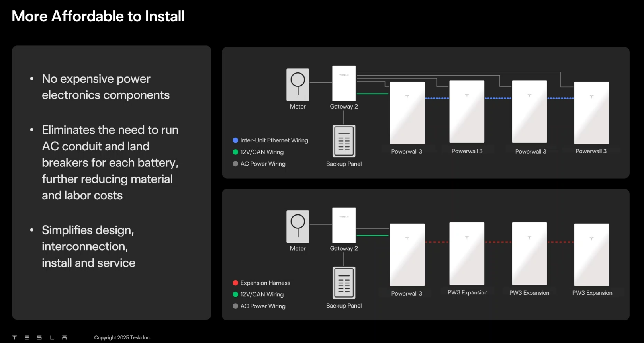Select the Powerwall 3 unit in bottom diagram
This screenshot has width=644, height=343.
point(407,255)
